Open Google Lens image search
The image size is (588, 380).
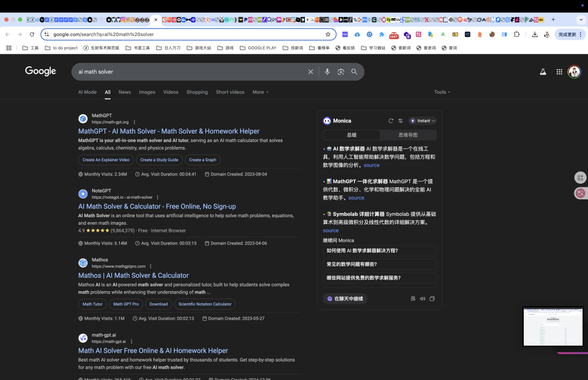(340, 72)
